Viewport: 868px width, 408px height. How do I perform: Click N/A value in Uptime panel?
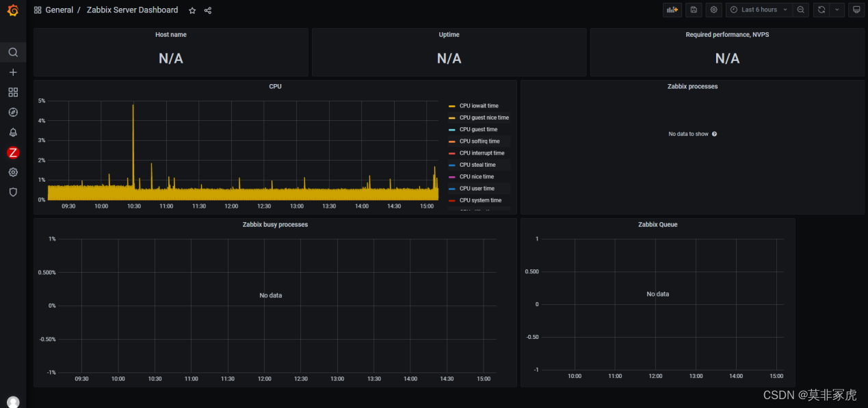tap(449, 59)
